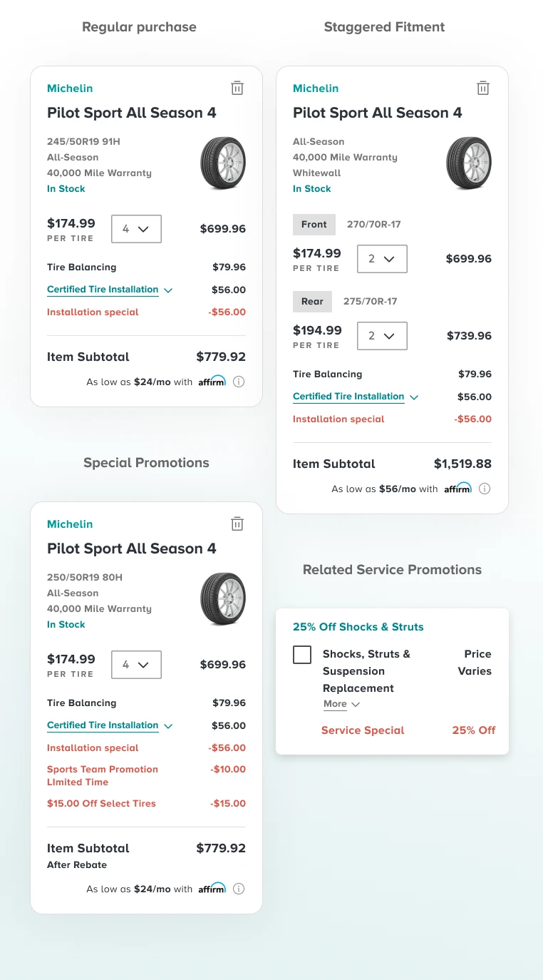The image size is (543, 980).
Task: Open quantity dropdown in Regular purchase card
Action: [136, 229]
